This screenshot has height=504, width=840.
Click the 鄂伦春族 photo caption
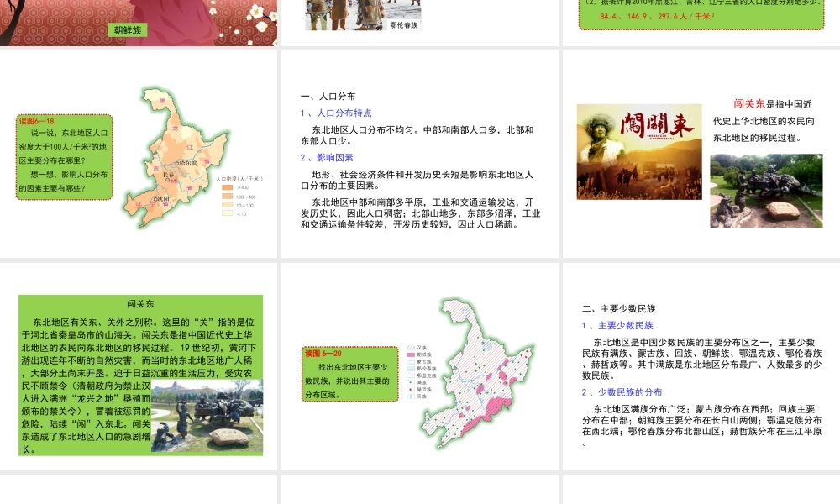(x=403, y=25)
